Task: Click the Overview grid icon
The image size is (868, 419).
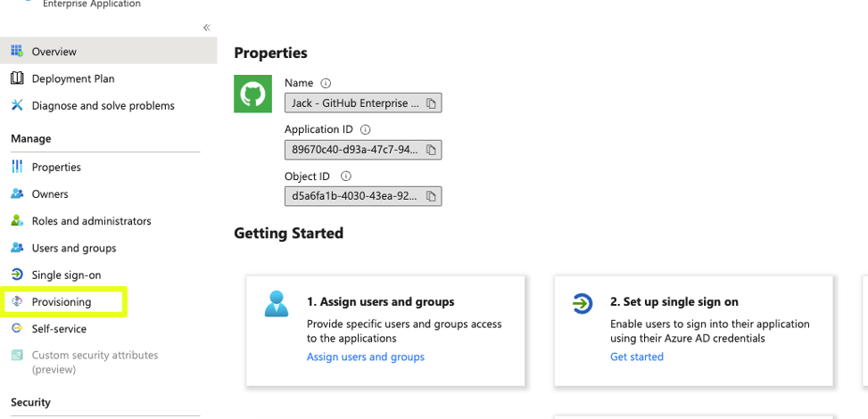Action: [17, 51]
